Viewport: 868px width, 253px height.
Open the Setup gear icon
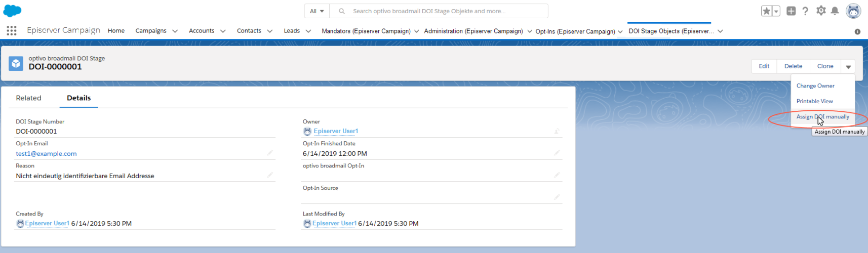click(821, 11)
